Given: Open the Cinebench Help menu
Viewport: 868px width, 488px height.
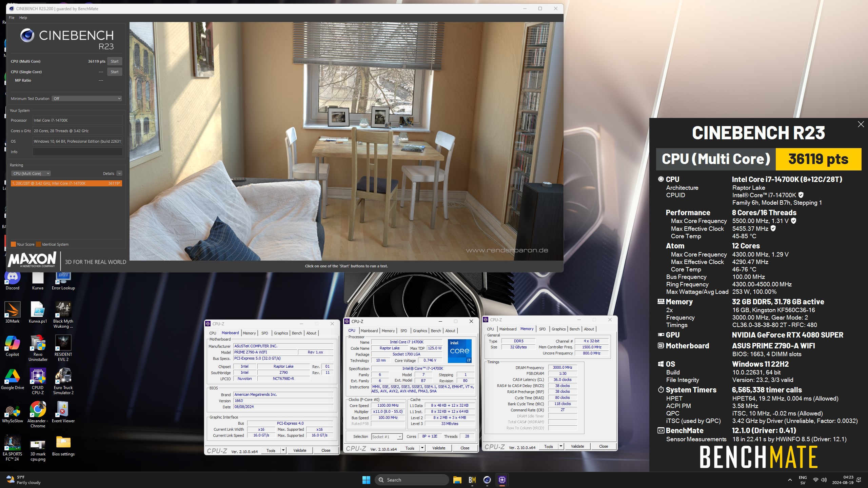Looking at the screenshot, I should [x=23, y=18].
